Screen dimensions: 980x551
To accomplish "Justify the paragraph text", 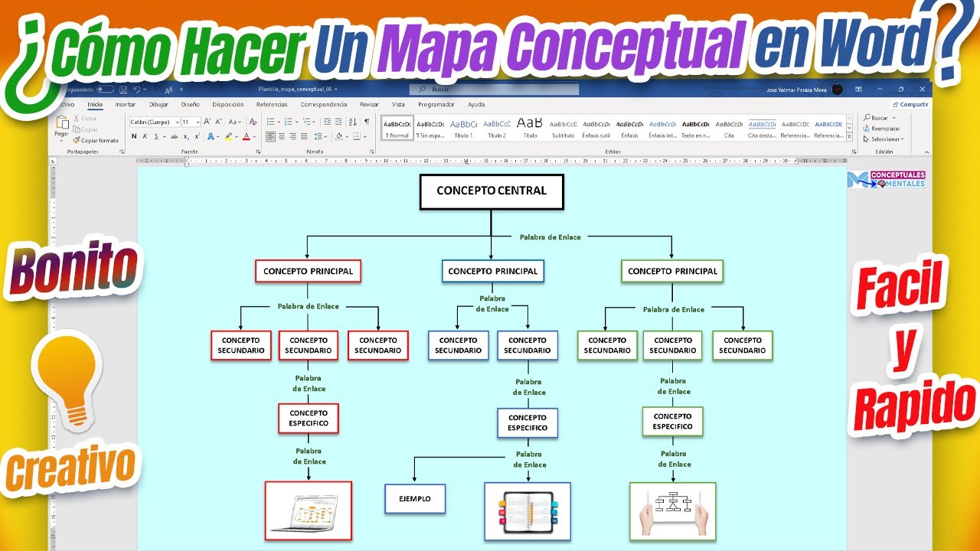I will pyautogui.click(x=304, y=136).
